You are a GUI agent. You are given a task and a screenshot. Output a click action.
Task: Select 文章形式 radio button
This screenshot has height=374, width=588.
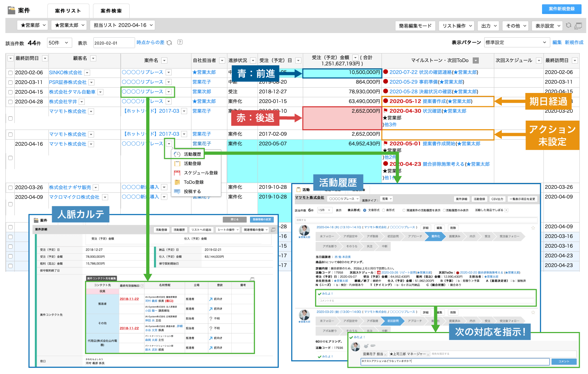click(x=365, y=210)
